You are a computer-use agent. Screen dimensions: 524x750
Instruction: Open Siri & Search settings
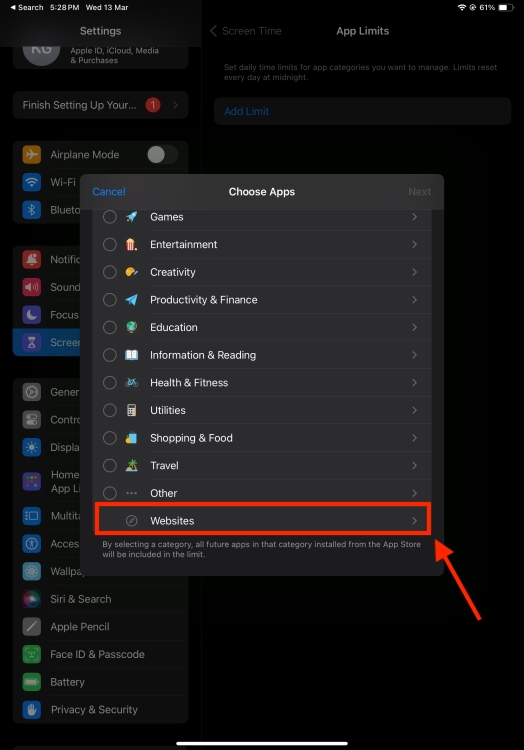[100, 599]
